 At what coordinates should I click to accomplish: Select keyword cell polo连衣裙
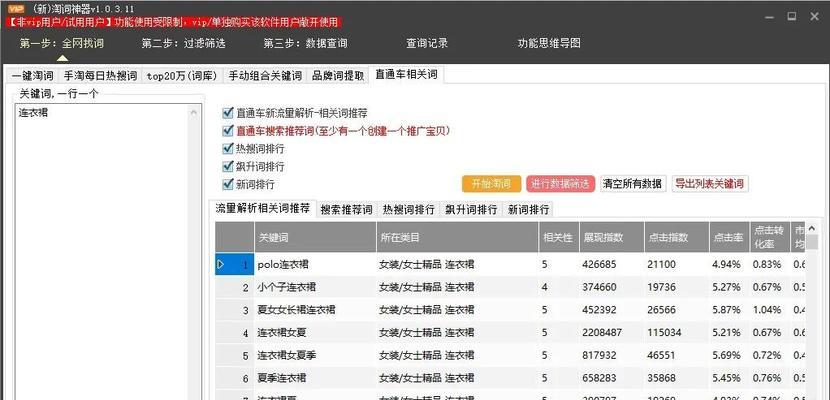(315, 264)
